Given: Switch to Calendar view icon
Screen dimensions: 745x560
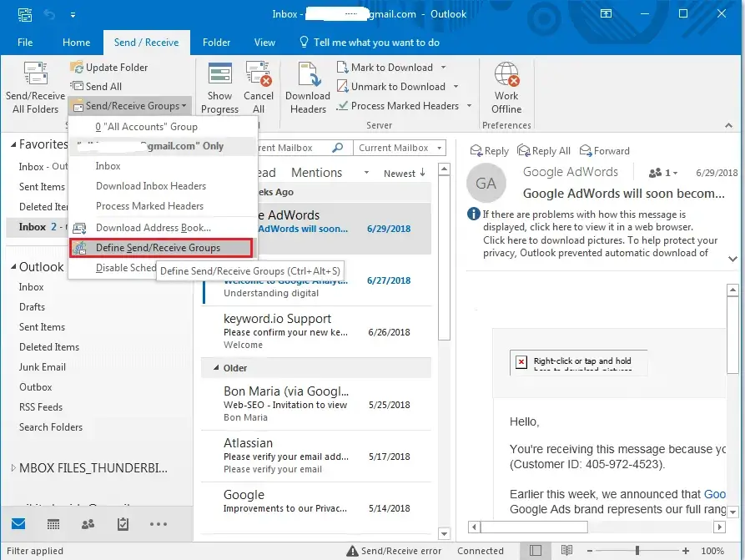Looking at the screenshot, I should click(53, 524).
